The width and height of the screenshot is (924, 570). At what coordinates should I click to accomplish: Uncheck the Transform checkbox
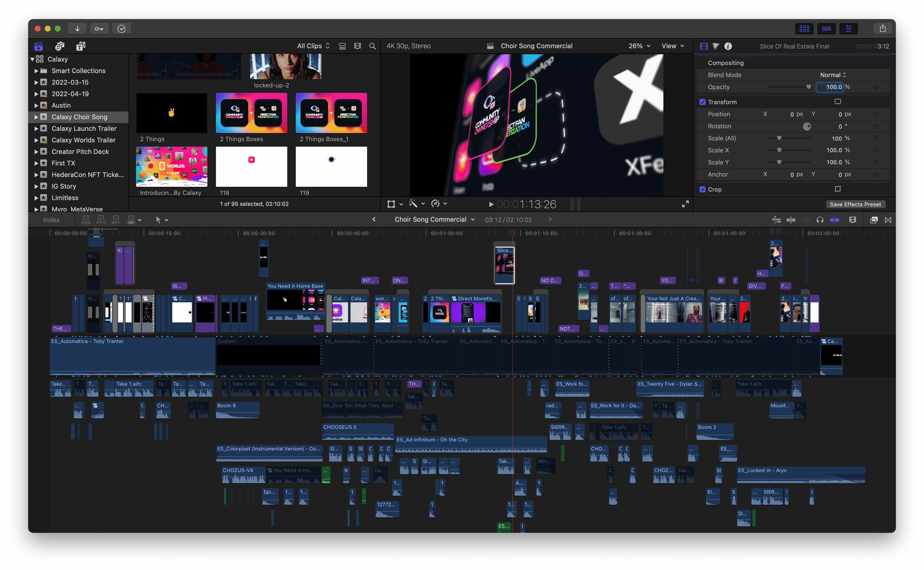click(702, 102)
